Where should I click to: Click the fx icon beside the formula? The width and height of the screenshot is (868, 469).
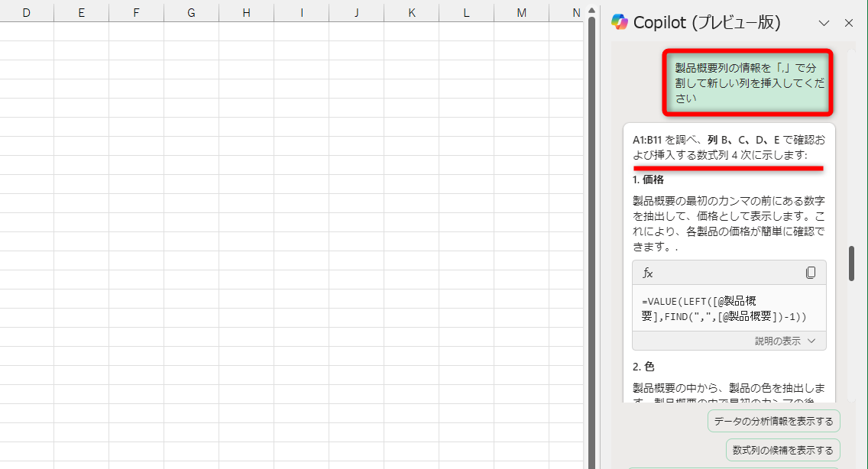point(647,272)
